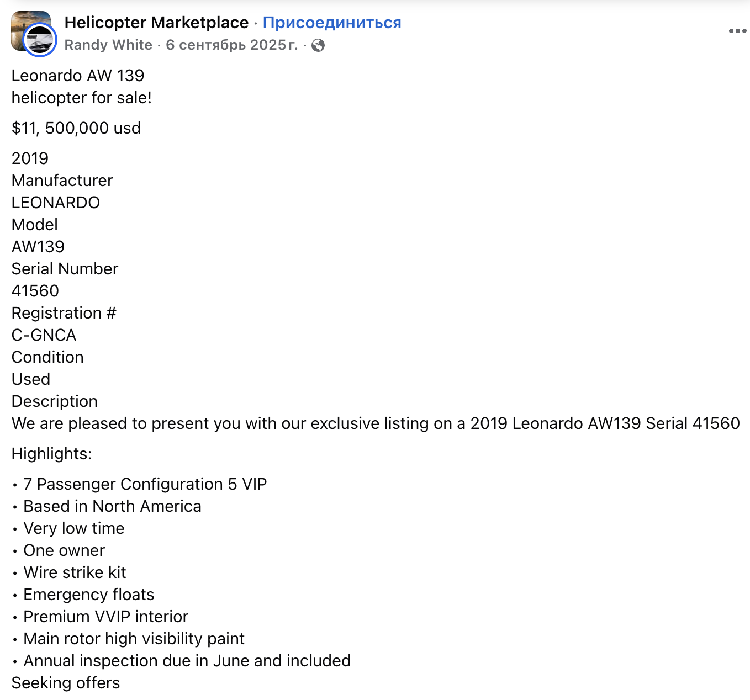Join the group via Присоединиться

pyautogui.click(x=332, y=23)
